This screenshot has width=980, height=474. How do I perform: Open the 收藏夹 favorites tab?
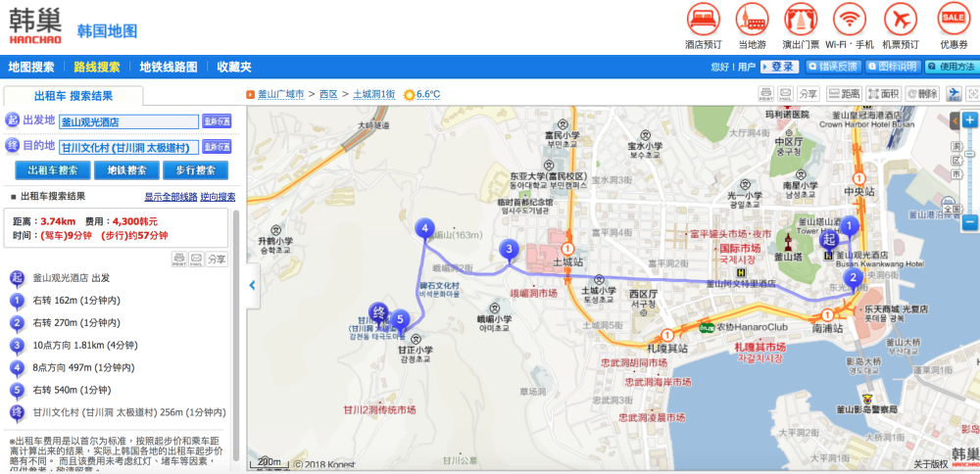point(234,67)
